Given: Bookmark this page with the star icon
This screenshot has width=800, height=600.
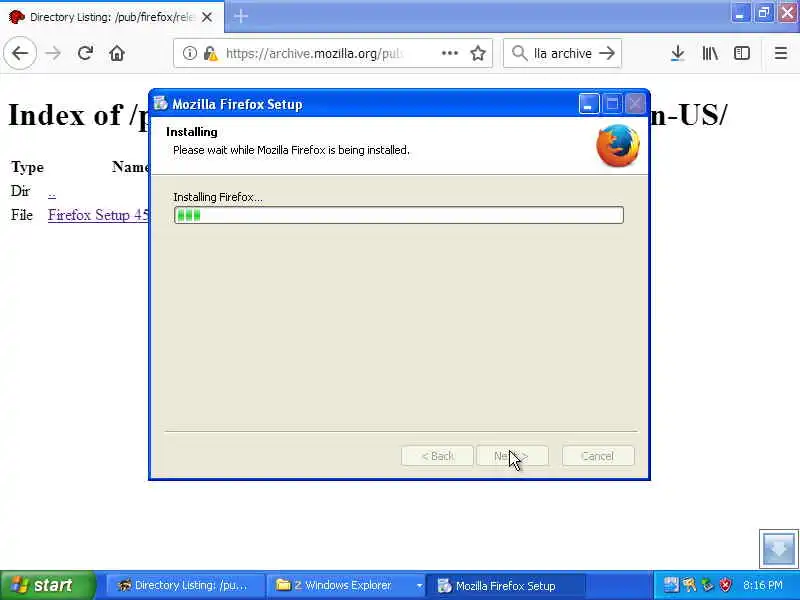Looking at the screenshot, I should click(x=478, y=53).
